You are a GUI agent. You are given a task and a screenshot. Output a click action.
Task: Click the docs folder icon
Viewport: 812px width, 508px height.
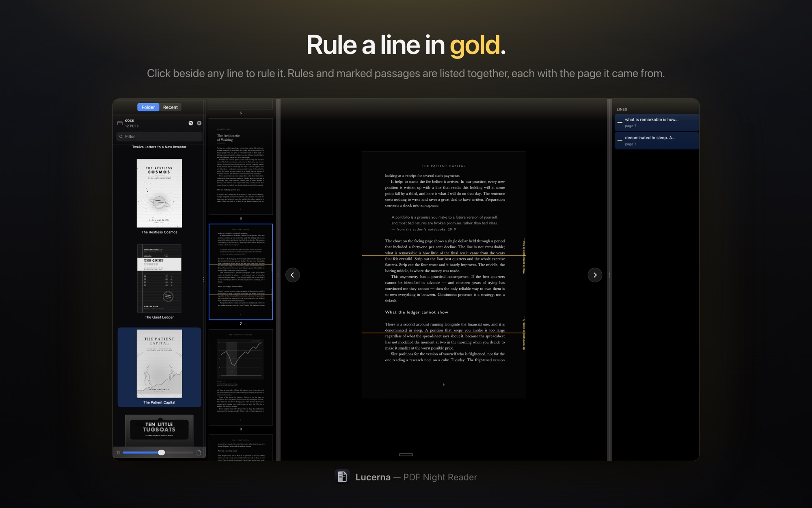120,123
